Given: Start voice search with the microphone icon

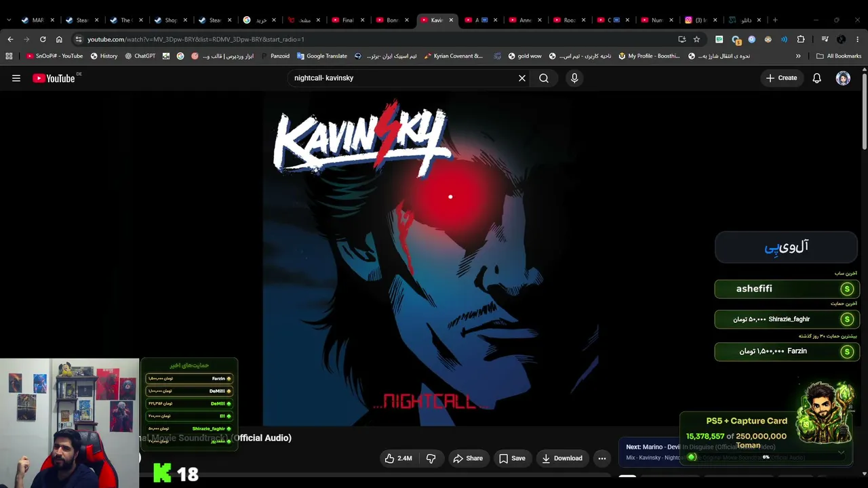Looking at the screenshot, I should (x=574, y=78).
